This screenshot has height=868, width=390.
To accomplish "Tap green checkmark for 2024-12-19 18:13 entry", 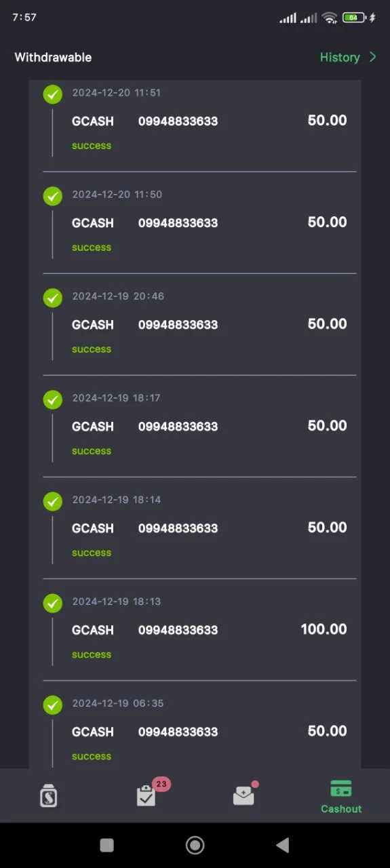I will [x=53, y=603].
